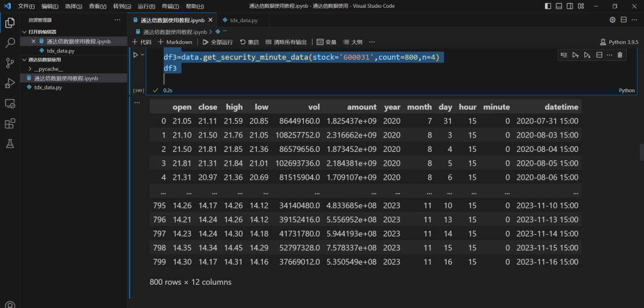Open 通达信数据使用教程.ipynb in folder tree
Viewport: 644px width, 308px height.
pos(66,78)
